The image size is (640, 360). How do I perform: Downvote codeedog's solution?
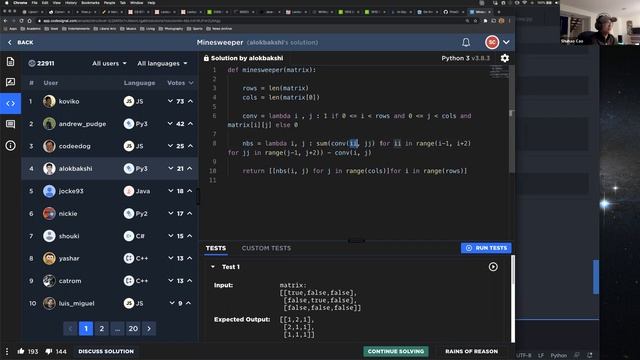coord(170,146)
